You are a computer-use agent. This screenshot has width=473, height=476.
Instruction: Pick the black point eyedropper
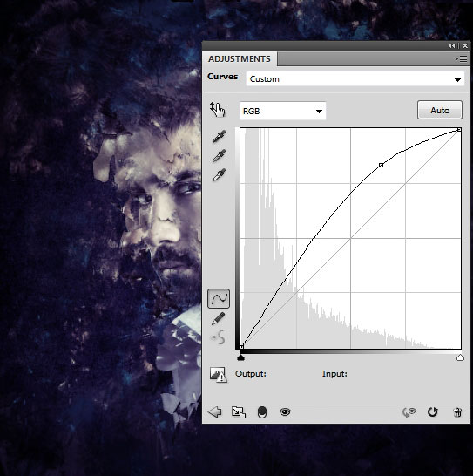219,137
